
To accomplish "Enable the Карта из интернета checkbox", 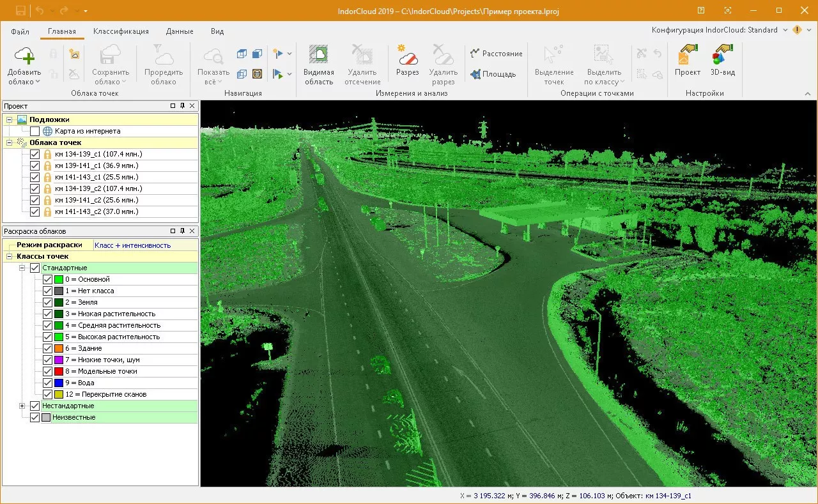I will click(35, 131).
